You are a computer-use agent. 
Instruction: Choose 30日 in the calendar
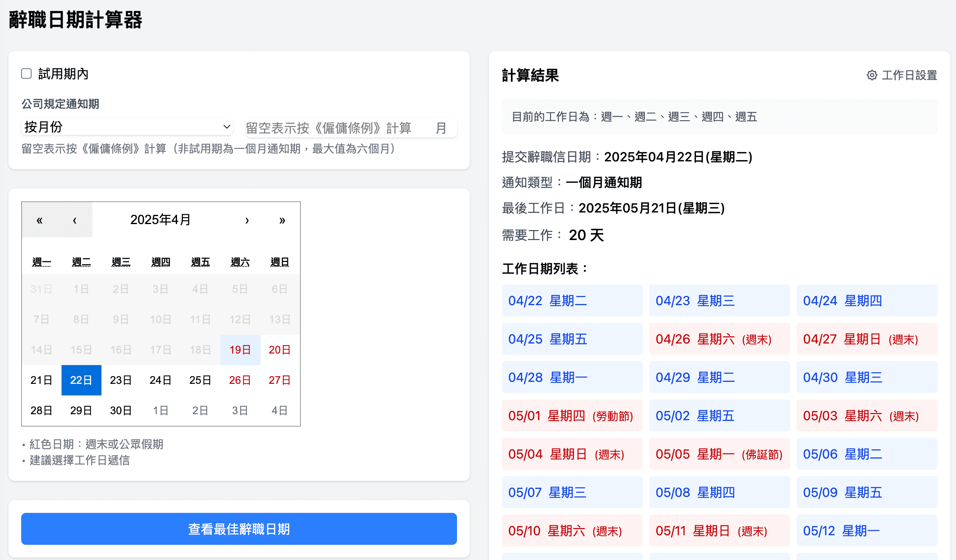click(x=121, y=410)
